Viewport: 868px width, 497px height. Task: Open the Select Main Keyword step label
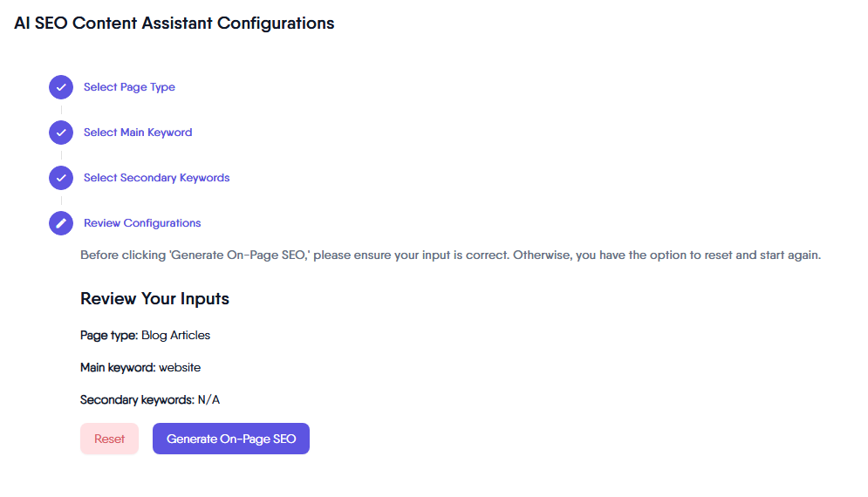(x=138, y=133)
